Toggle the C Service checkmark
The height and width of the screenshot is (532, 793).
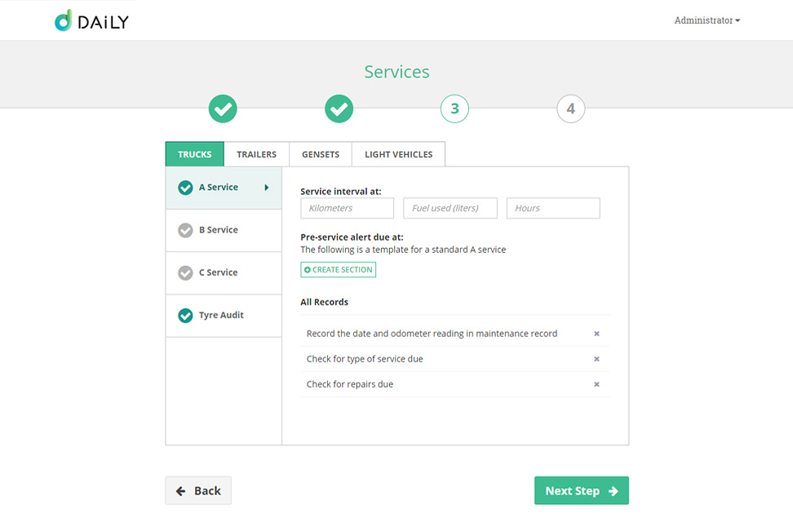click(185, 273)
